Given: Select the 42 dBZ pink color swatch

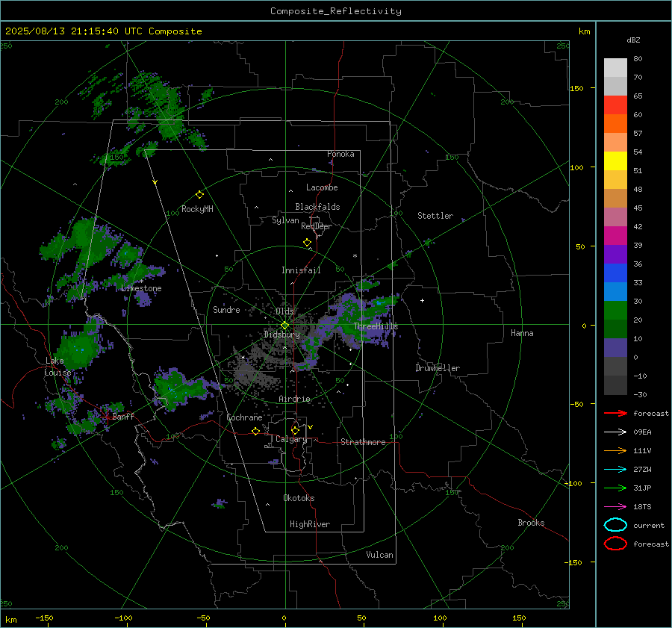Looking at the screenshot, I should click(615, 217).
